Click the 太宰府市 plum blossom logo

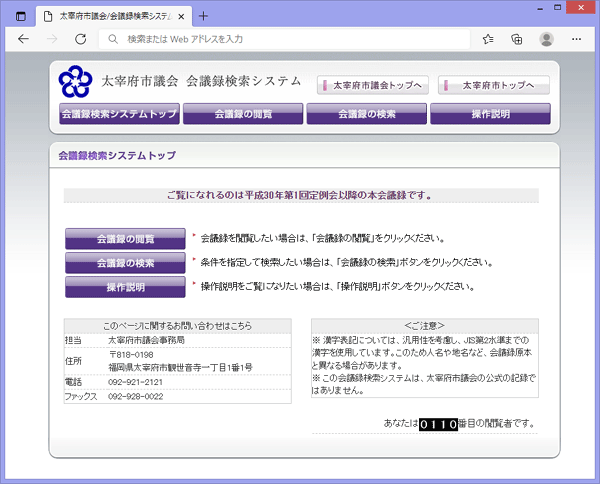pos(75,81)
